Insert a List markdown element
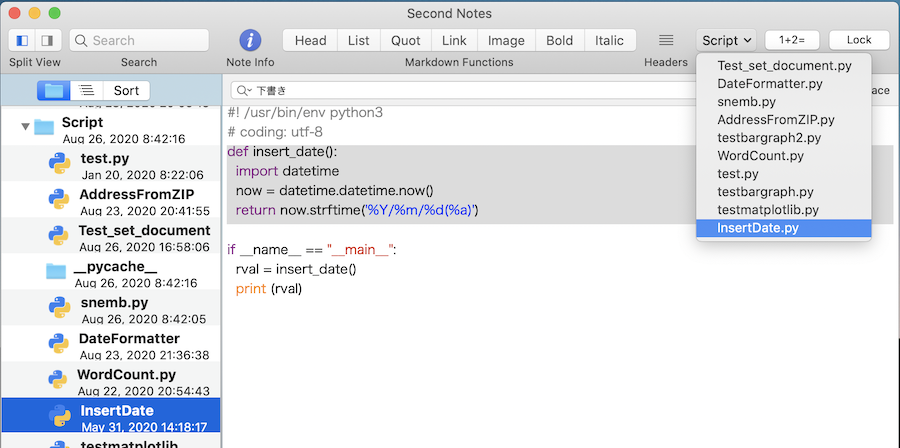This screenshot has width=900, height=448. pos(359,40)
